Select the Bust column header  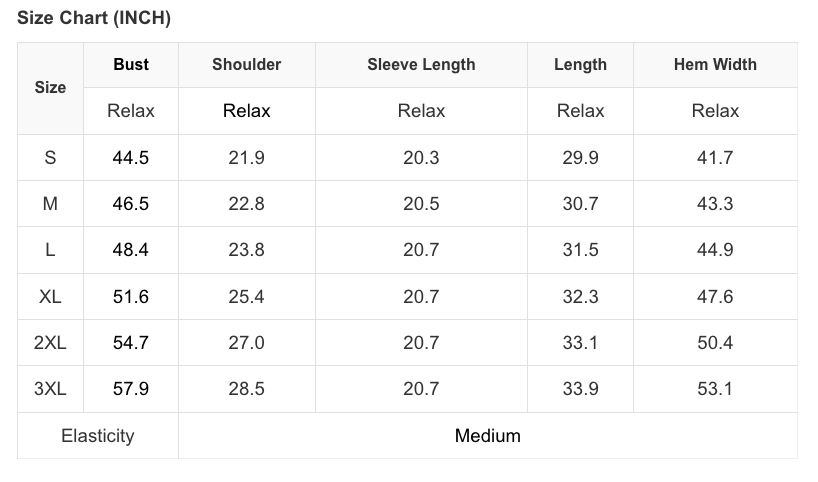(131, 64)
